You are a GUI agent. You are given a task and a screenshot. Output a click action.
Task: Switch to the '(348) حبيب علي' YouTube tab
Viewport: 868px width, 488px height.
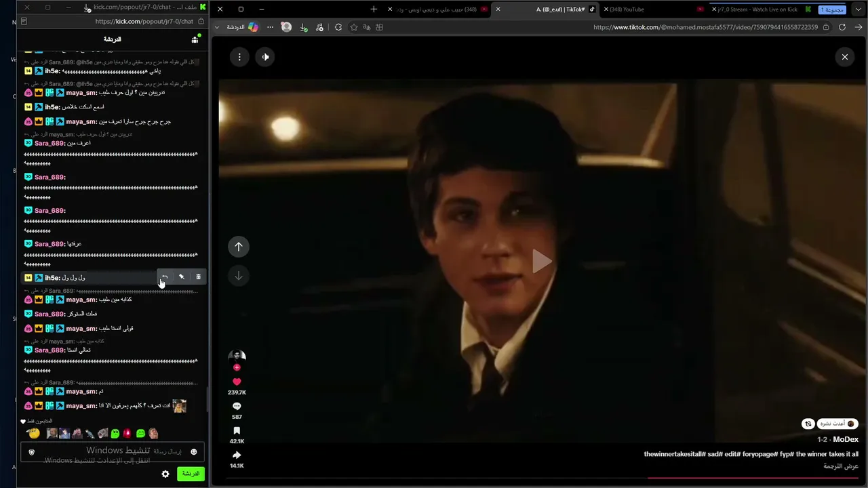point(437,9)
